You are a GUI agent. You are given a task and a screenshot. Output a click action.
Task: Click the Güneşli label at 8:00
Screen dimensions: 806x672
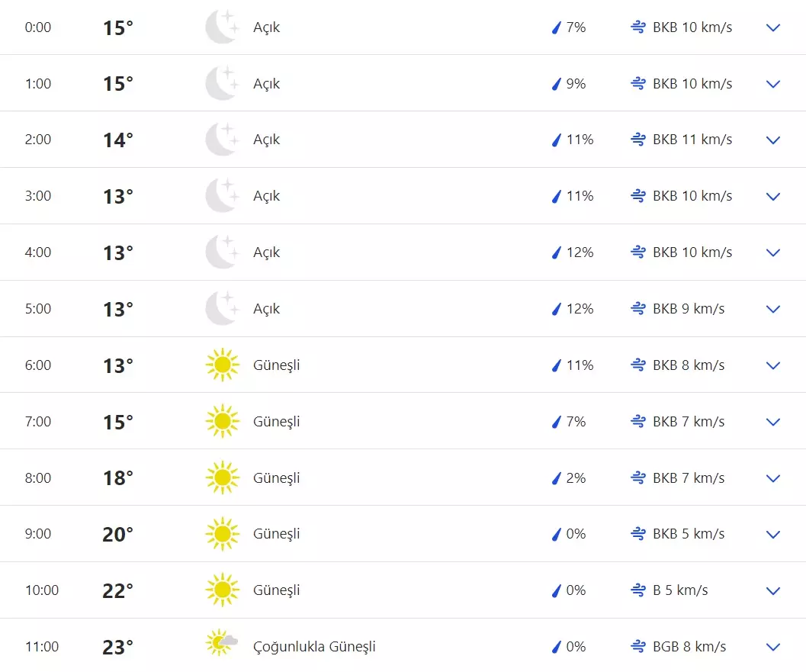pyautogui.click(x=276, y=478)
